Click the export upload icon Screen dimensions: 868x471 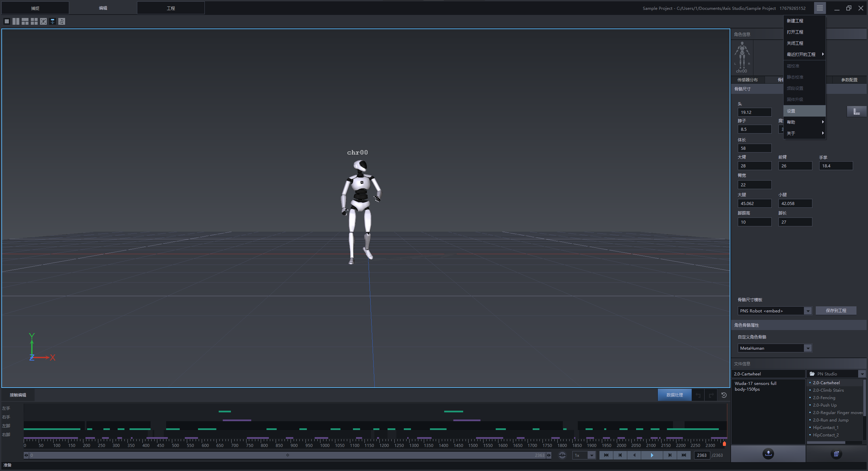[768, 454]
